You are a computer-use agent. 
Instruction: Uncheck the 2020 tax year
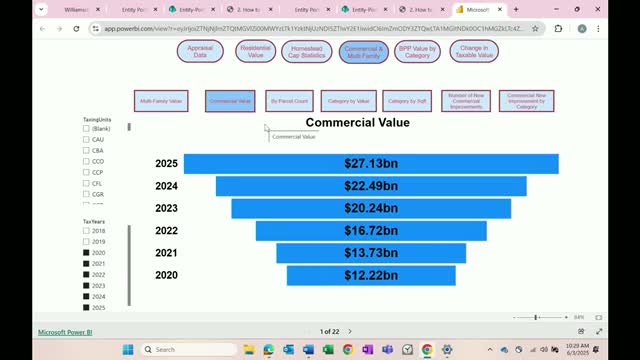86,253
